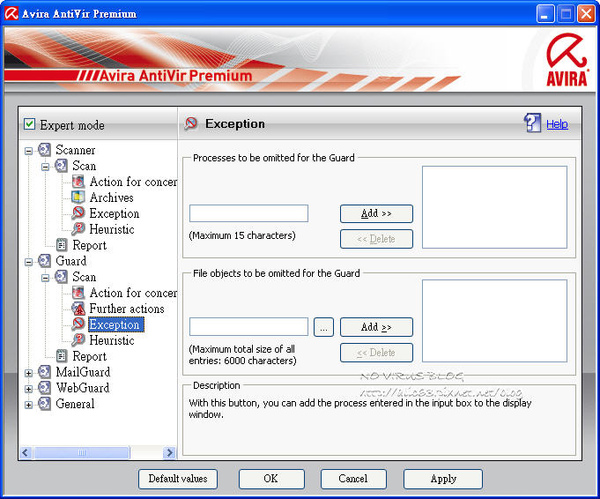Expand the MailGuard tree node
The height and width of the screenshot is (499, 600).
pyautogui.click(x=29, y=373)
